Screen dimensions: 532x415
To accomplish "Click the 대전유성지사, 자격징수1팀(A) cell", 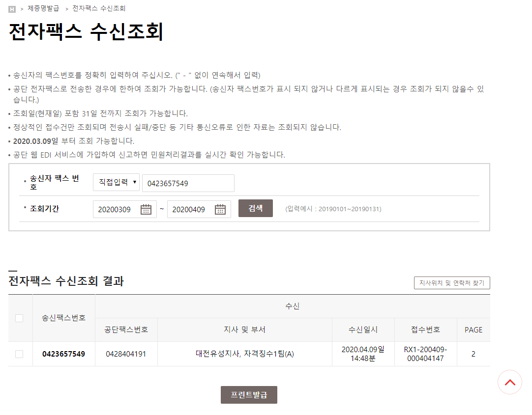I will (x=244, y=354).
